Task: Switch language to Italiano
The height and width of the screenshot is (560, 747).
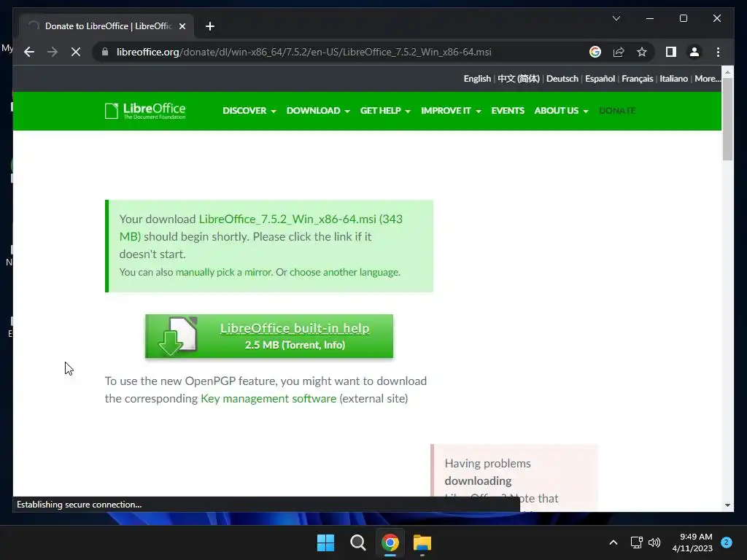Action: [673, 79]
